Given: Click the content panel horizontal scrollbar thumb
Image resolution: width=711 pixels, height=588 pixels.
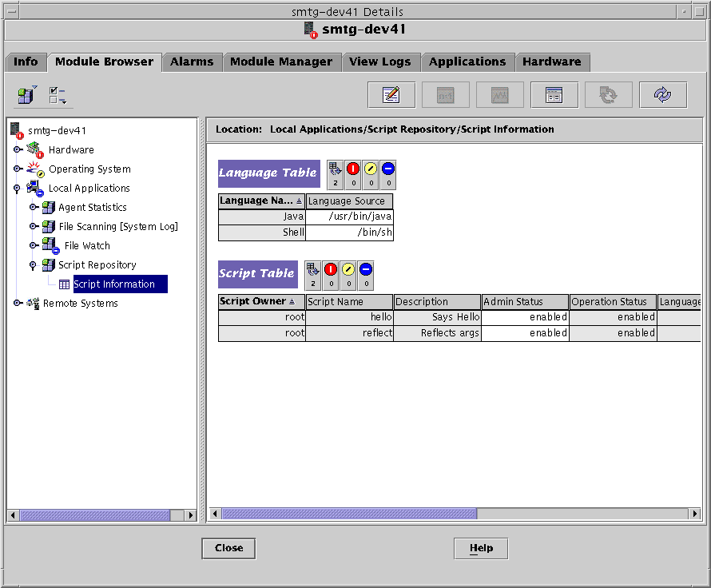Looking at the screenshot, I should [349, 514].
